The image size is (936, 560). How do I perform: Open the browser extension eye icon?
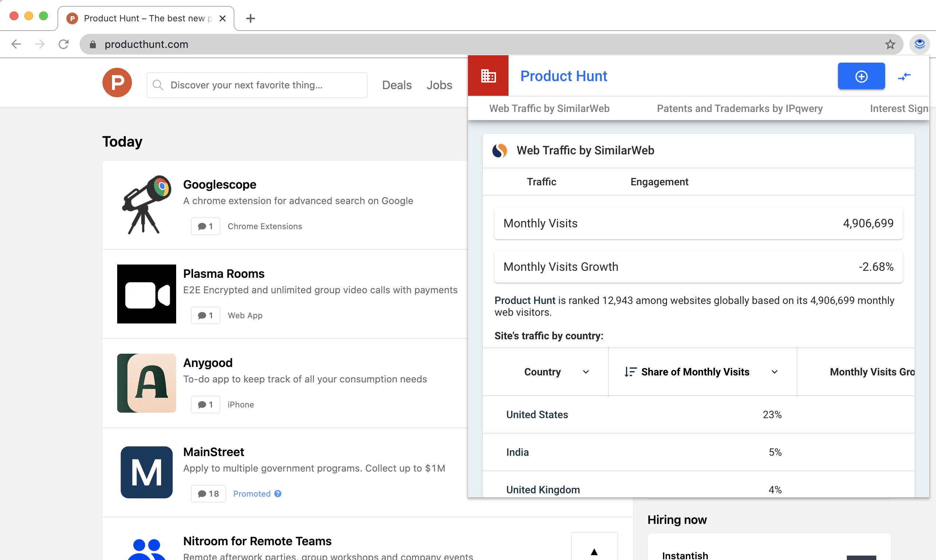click(x=919, y=45)
